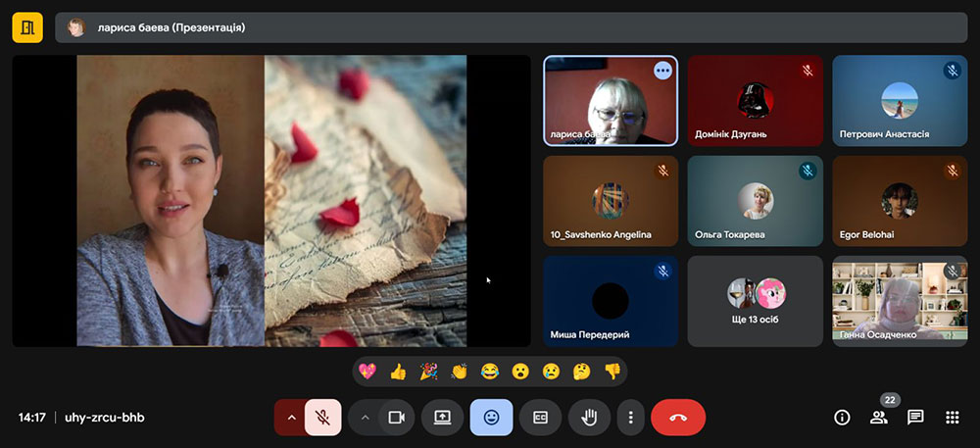Open the participants list icon

point(878,417)
